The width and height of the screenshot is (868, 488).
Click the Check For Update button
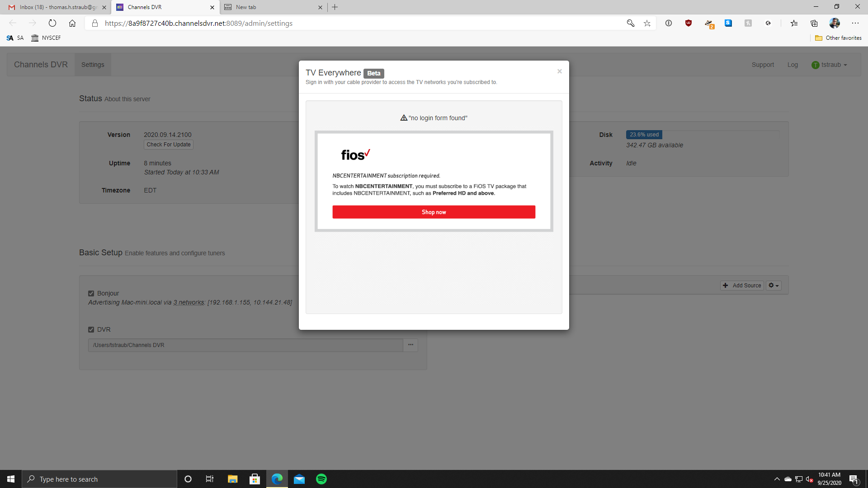click(x=169, y=145)
